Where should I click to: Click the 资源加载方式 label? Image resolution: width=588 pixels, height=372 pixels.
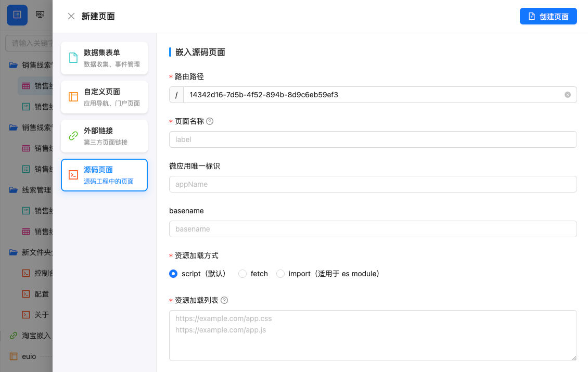[197, 255]
